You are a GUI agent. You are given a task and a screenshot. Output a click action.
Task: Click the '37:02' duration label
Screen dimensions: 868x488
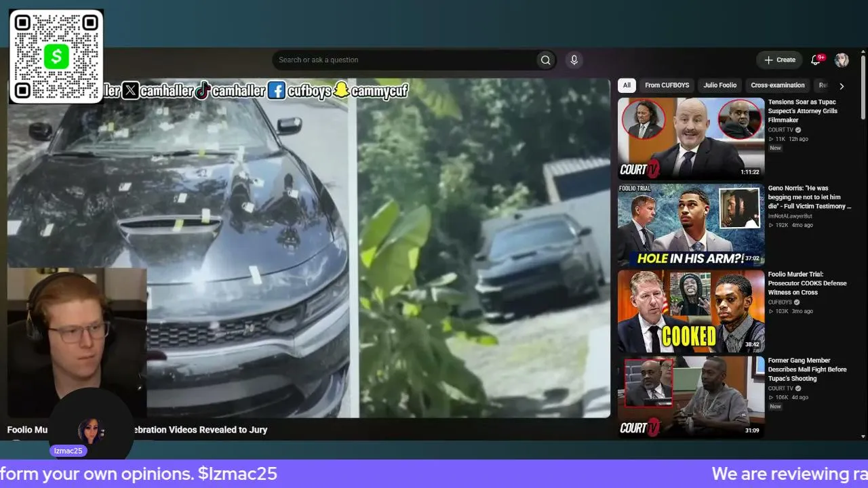(x=752, y=258)
